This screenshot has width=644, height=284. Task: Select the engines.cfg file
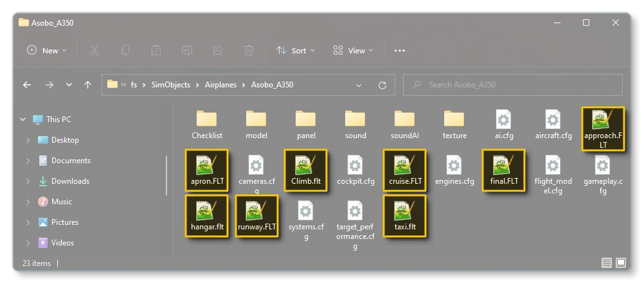(454, 170)
